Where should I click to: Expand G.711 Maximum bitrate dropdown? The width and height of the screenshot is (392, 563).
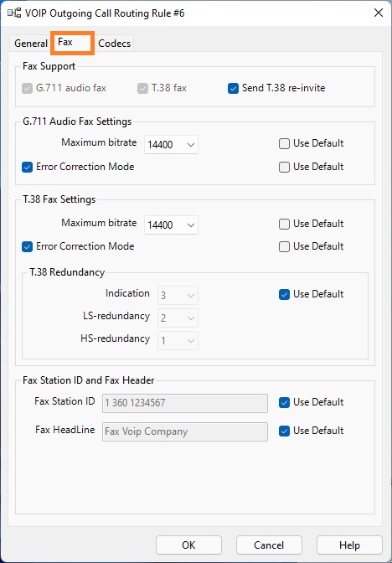[171, 145]
